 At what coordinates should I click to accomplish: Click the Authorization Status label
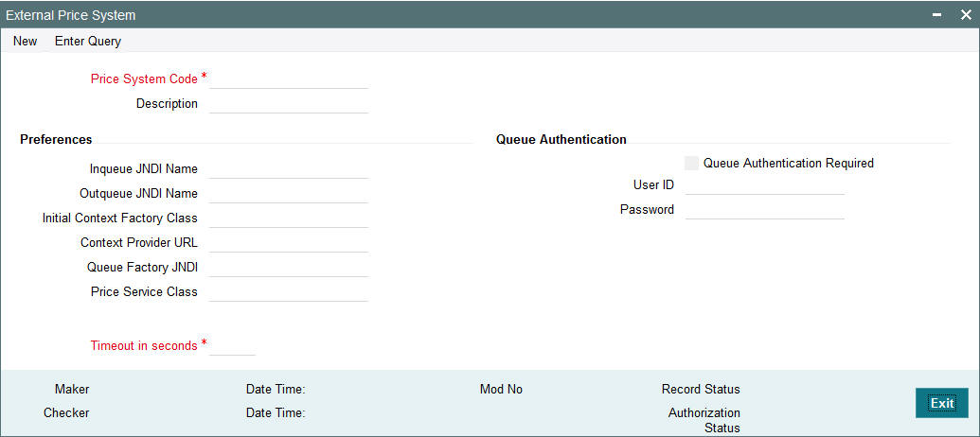(704, 420)
